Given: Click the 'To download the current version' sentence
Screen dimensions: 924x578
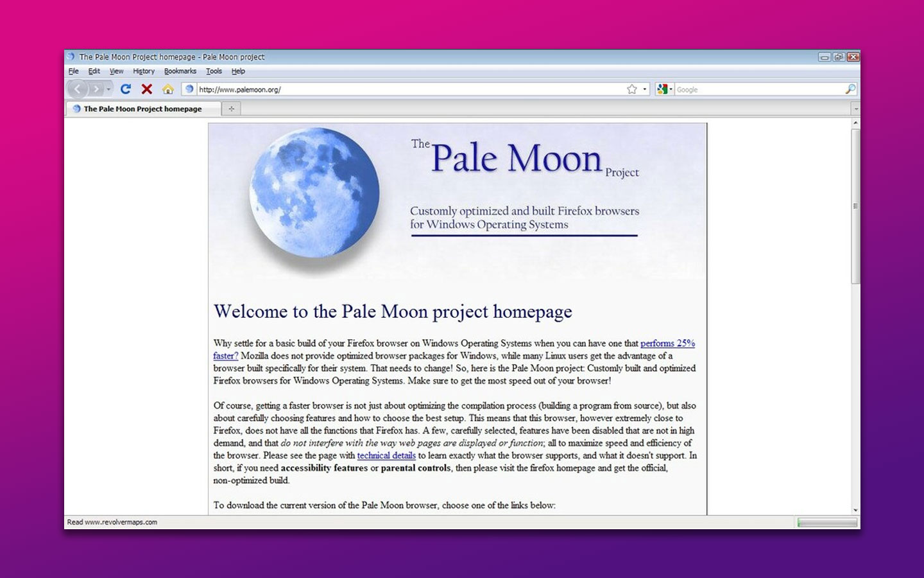Looking at the screenshot, I should [x=384, y=505].
